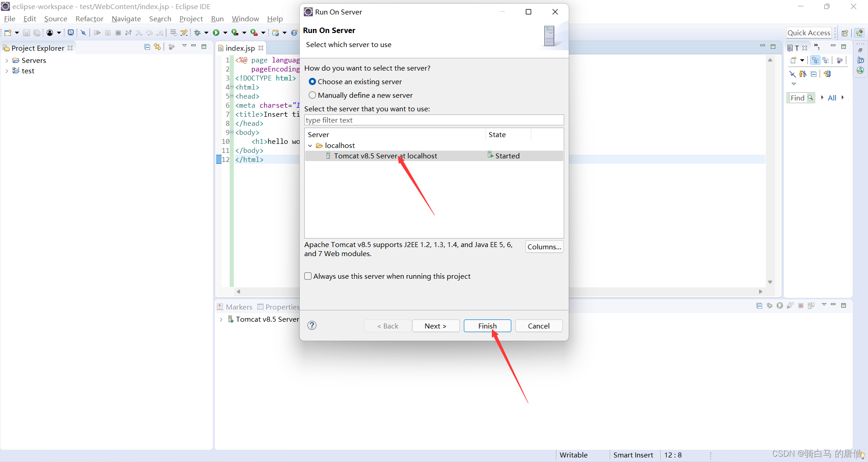868x462 pixels.
Task: Click the Run with Coverage icon
Action: [x=235, y=33]
